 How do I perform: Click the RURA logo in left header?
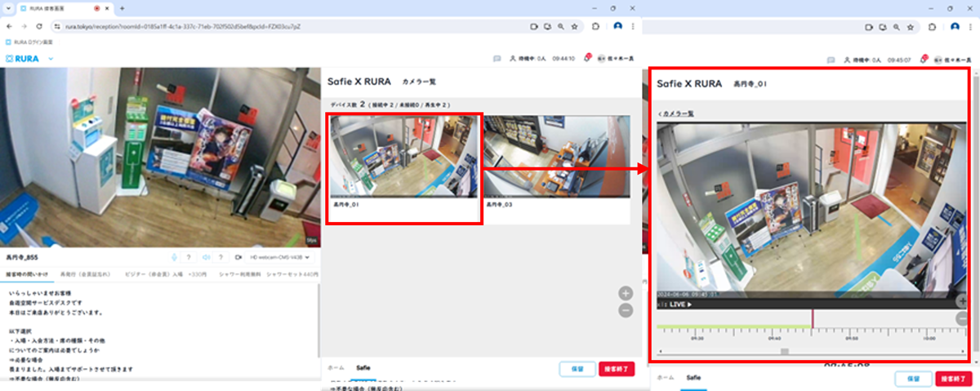[23, 59]
